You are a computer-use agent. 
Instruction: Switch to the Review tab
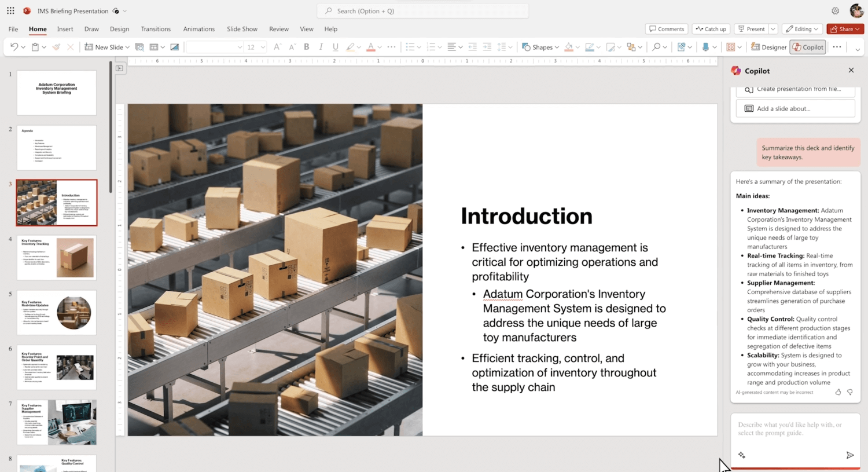point(278,29)
